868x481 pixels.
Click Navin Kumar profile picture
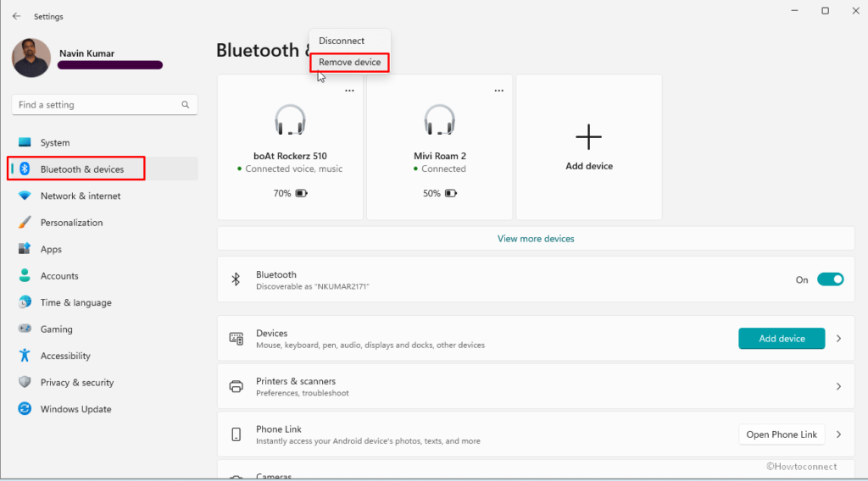pyautogui.click(x=31, y=58)
